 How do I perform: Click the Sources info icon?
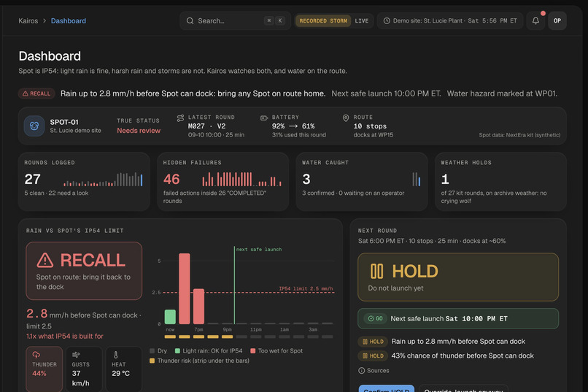tap(362, 371)
